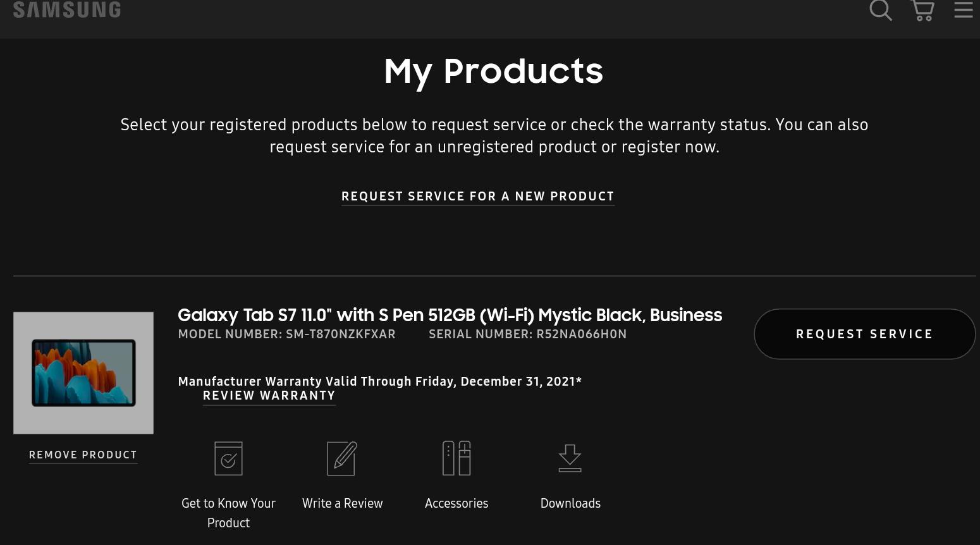Click the Get to Know Your Product label
Viewport: 980px width, 545px height.
(228, 513)
